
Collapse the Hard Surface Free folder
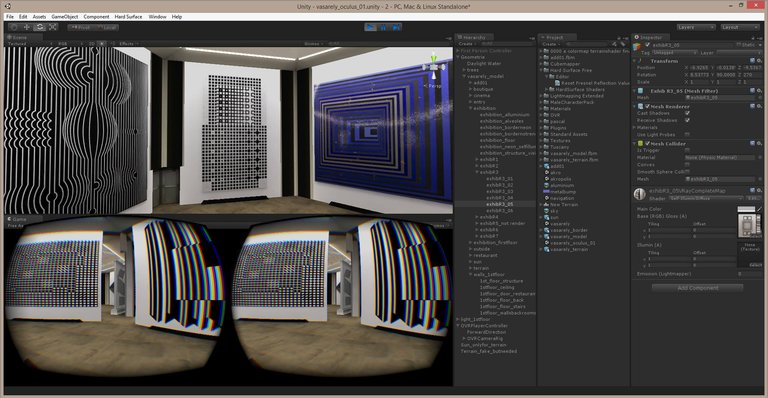[541, 70]
